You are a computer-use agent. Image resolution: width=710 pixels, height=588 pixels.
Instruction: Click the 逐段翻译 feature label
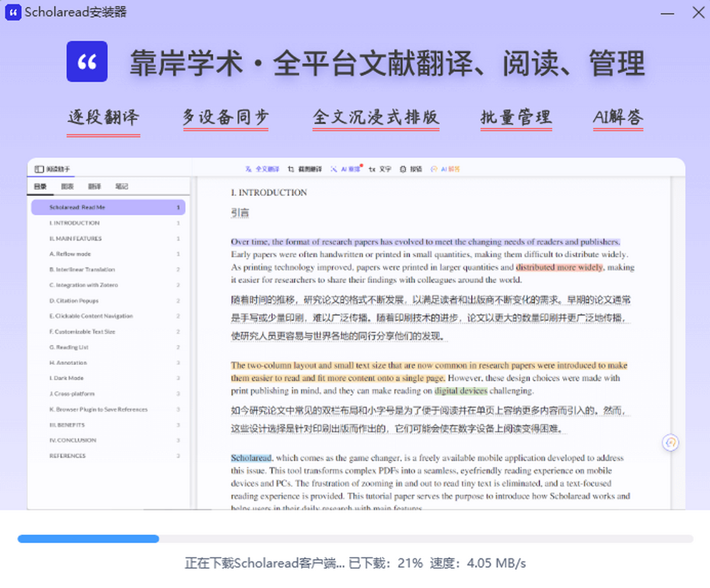point(104,118)
